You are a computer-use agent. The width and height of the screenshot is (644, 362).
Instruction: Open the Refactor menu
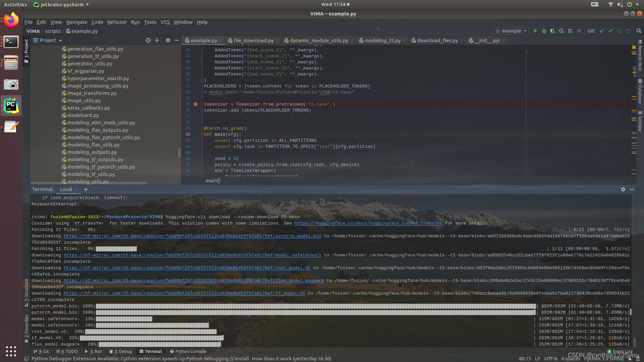(117, 22)
